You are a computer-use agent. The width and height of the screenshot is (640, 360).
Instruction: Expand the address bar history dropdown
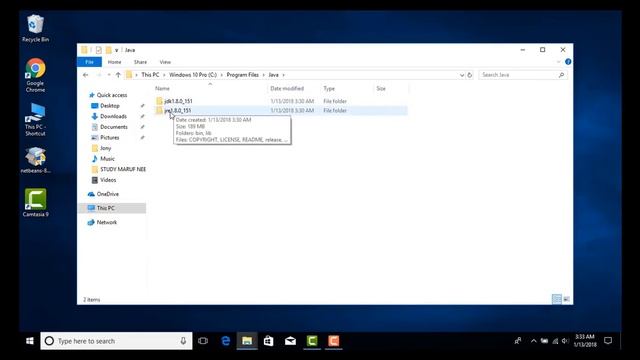coord(462,75)
